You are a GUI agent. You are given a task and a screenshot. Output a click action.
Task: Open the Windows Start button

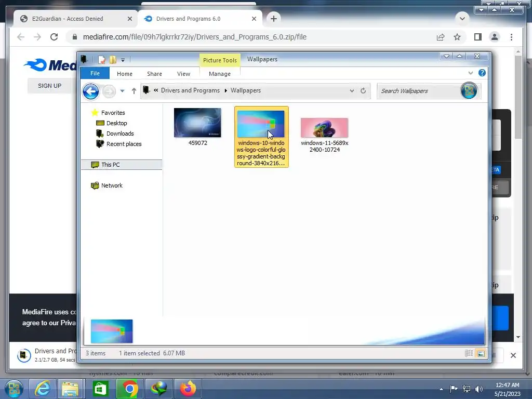click(x=14, y=389)
